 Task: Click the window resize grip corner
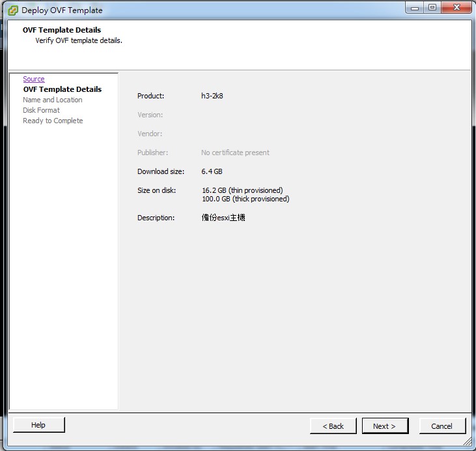468,442
